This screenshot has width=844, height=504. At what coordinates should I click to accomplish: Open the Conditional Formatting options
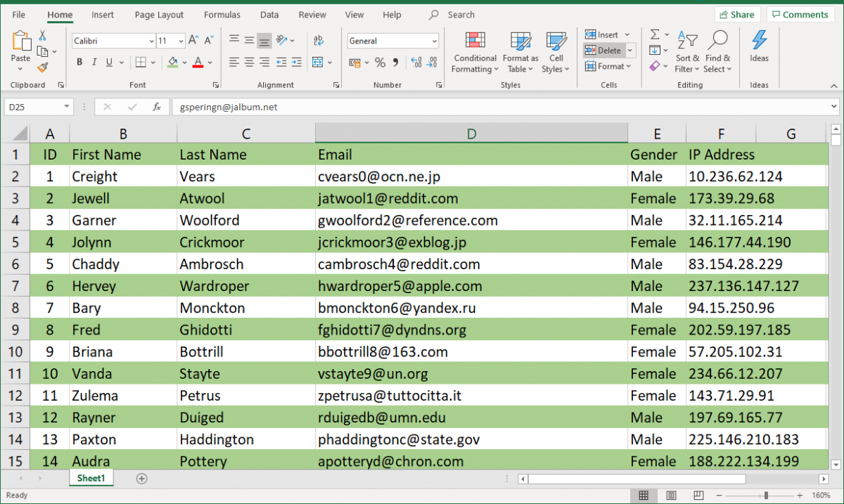pos(474,51)
